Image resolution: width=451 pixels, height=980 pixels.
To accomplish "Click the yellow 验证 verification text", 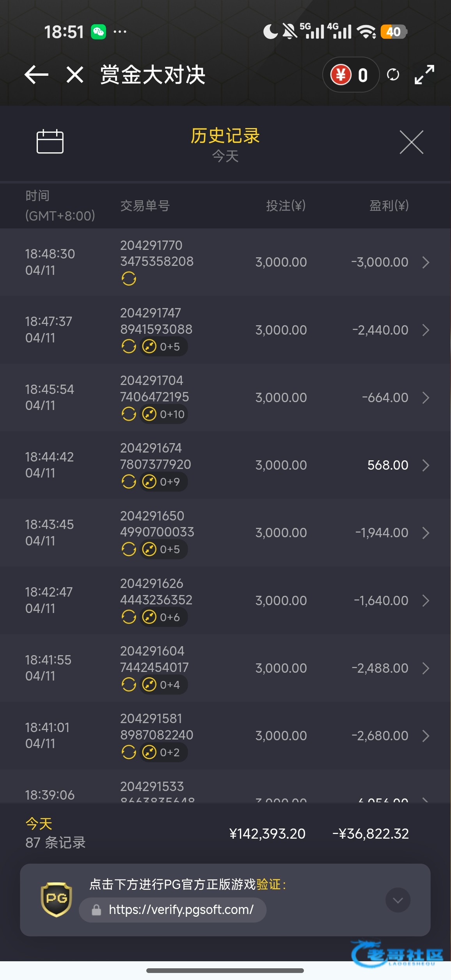I will (x=269, y=884).
